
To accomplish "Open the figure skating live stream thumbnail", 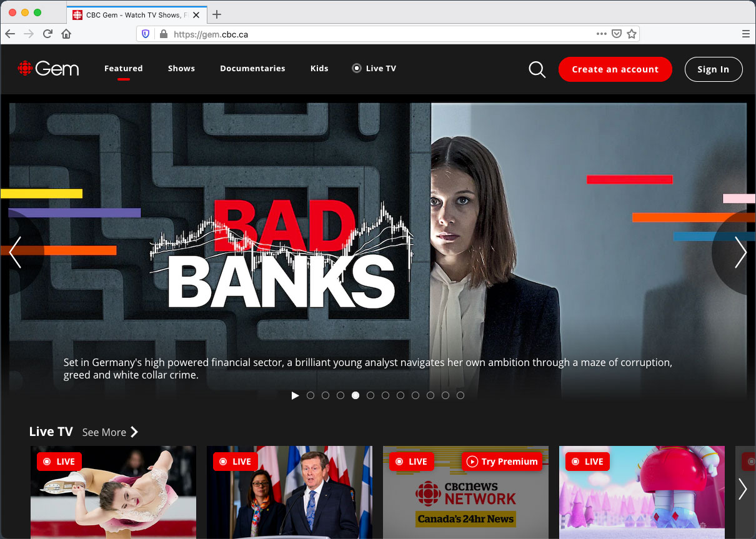I will point(113,492).
